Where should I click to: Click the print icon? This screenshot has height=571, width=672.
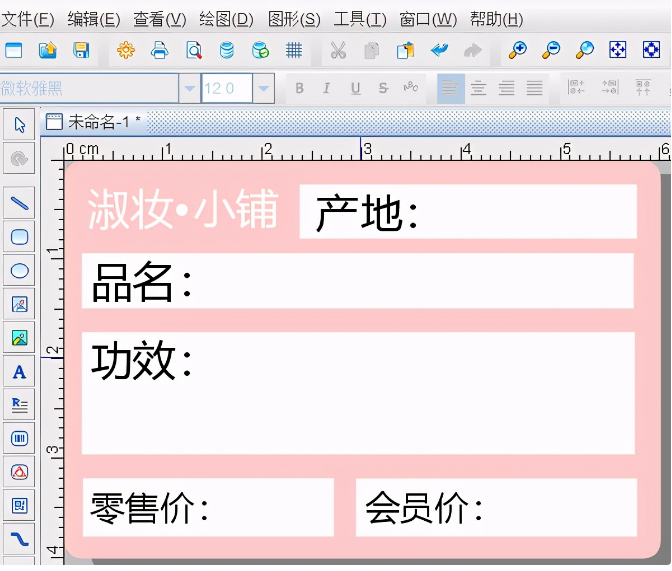click(x=159, y=51)
